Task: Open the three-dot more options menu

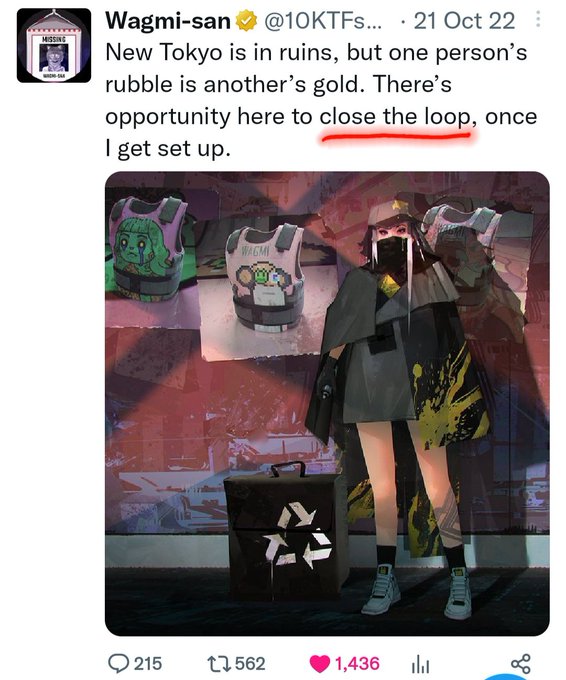Action: (x=538, y=19)
